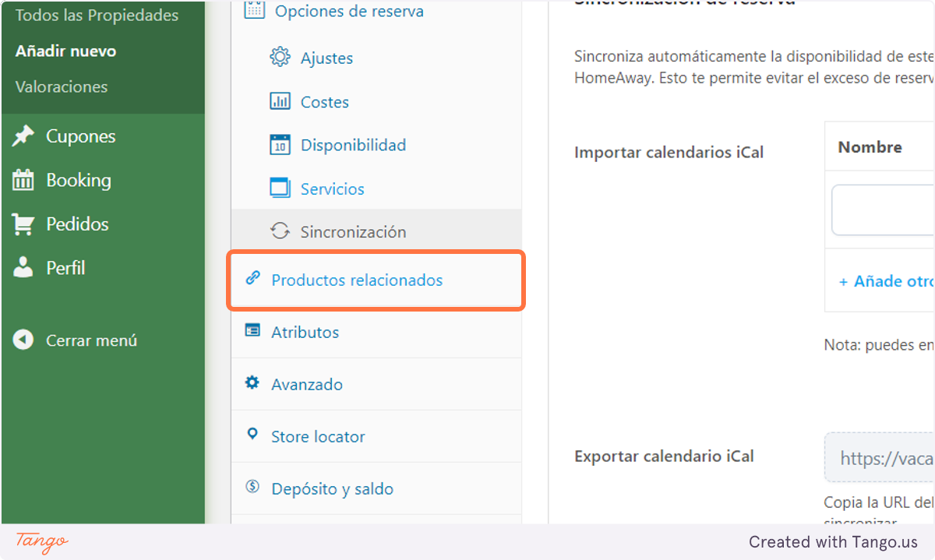Click the Disponibilidad calendar icon

click(280, 145)
